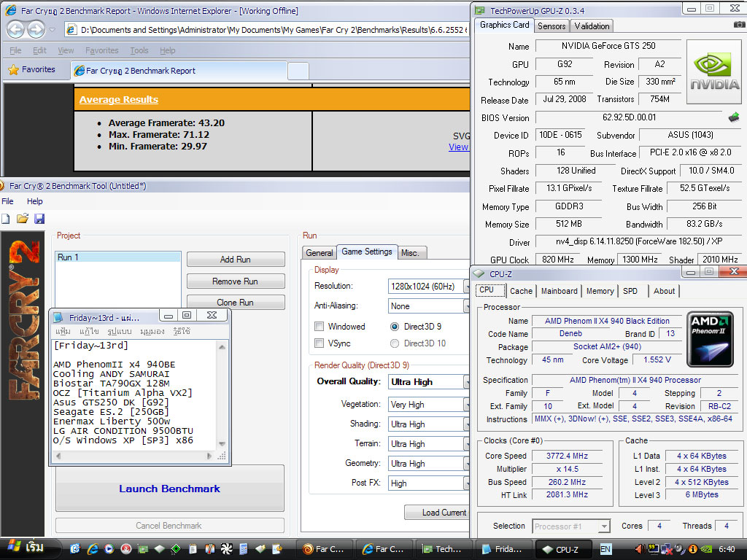
Task: Click CPU-Z taskbar button
Action: [564, 549]
